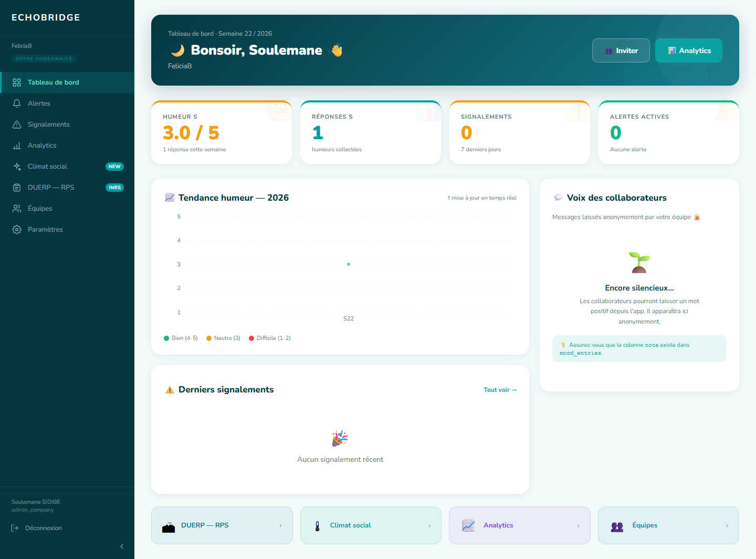Click the FeliciaB company name in sidebar
The width and height of the screenshot is (756, 559).
22,46
